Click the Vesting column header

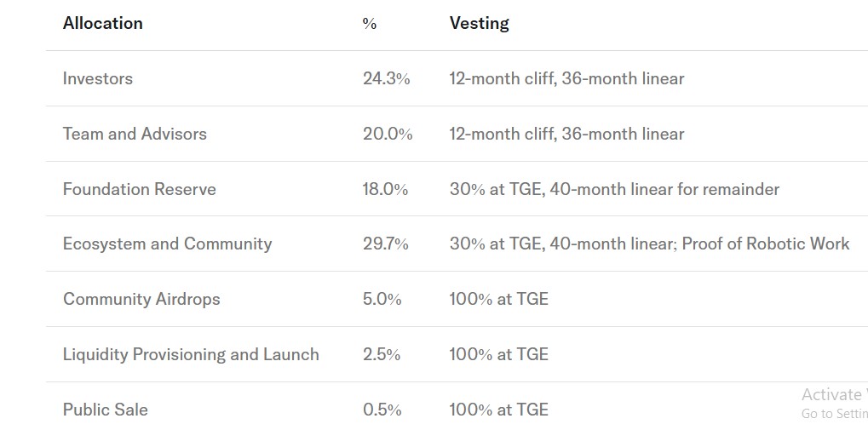479,23
